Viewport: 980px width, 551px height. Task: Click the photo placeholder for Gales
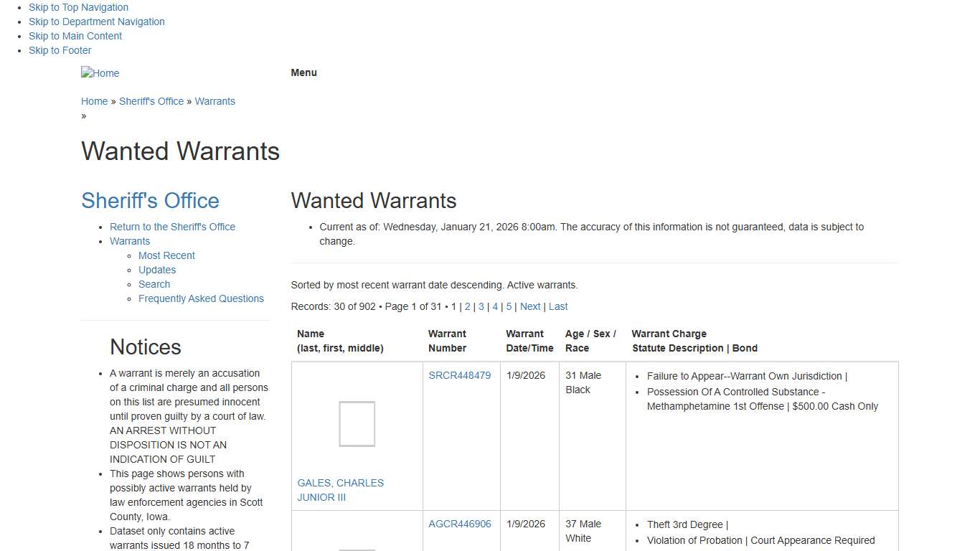pos(356,423)
